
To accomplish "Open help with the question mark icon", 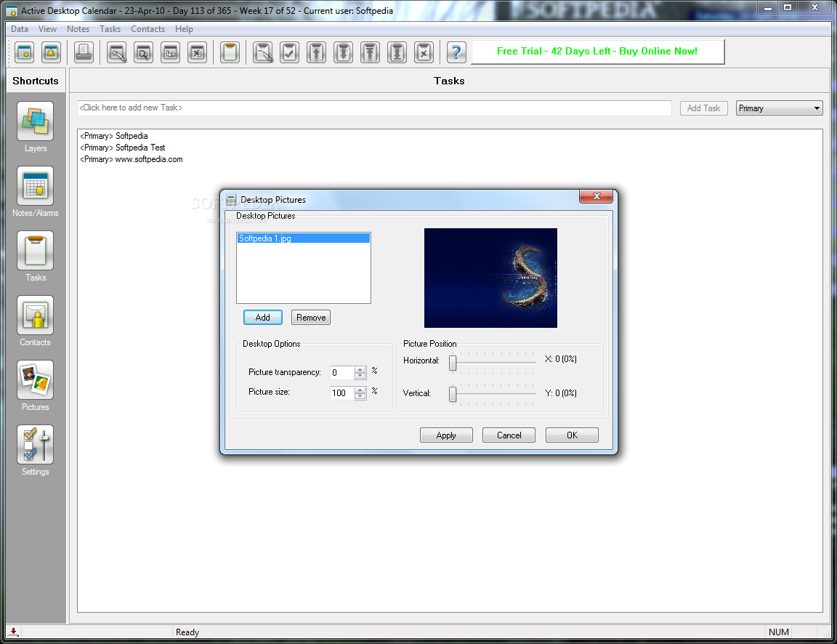I will 456,52.
